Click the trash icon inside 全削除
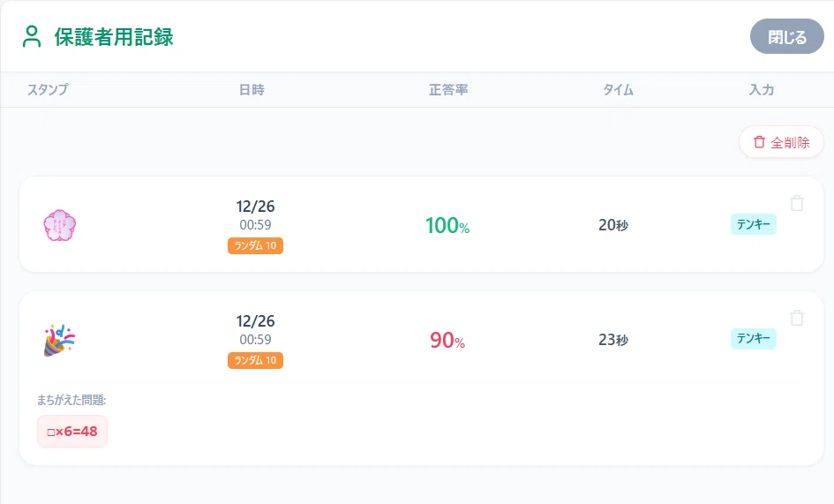The height and width of the screenshot is (504, 834). [x=759, y=142]
